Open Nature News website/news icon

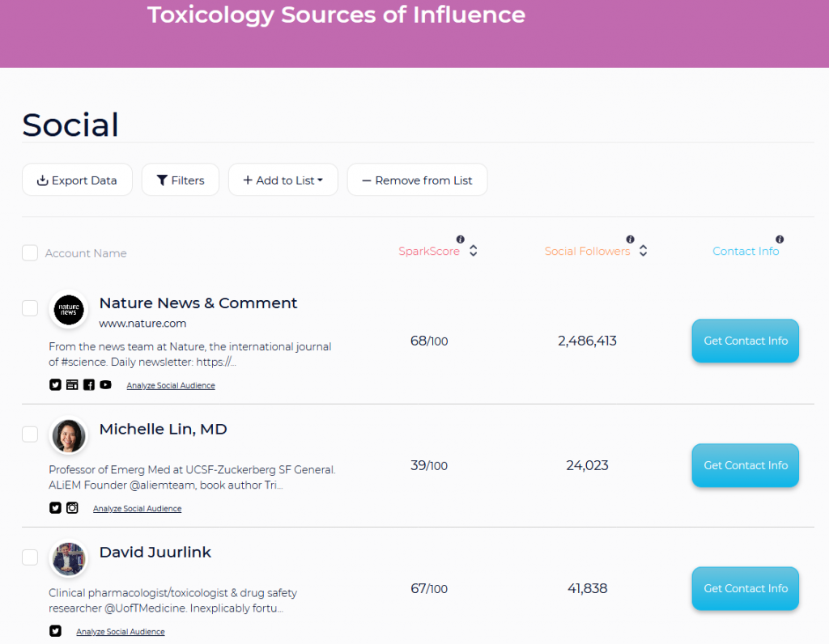tap(72, 384)
